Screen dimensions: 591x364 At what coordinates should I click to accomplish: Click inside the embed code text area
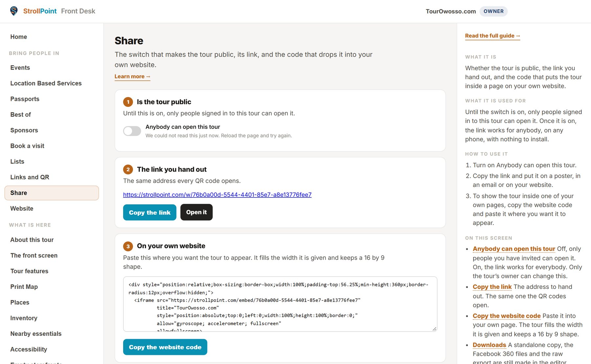coord(280,304)
